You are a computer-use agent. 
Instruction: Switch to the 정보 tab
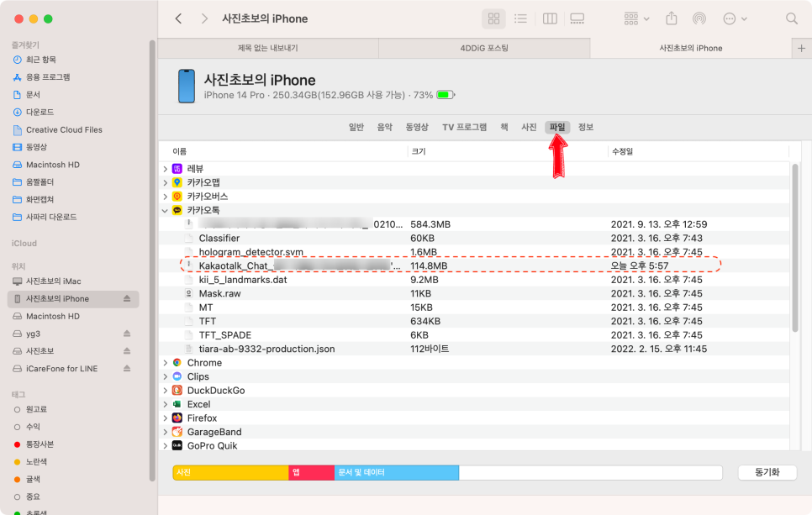(586, 128)
